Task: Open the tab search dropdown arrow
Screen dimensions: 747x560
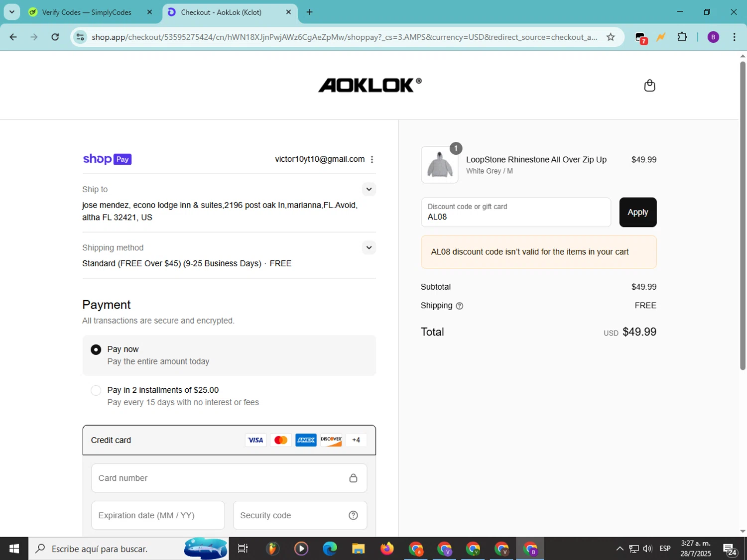Action: [x=12, y=12]
